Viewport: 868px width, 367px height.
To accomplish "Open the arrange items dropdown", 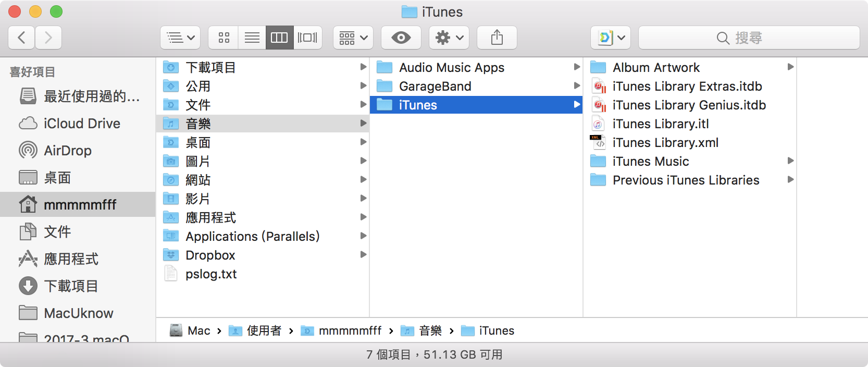I will point(353,38).
